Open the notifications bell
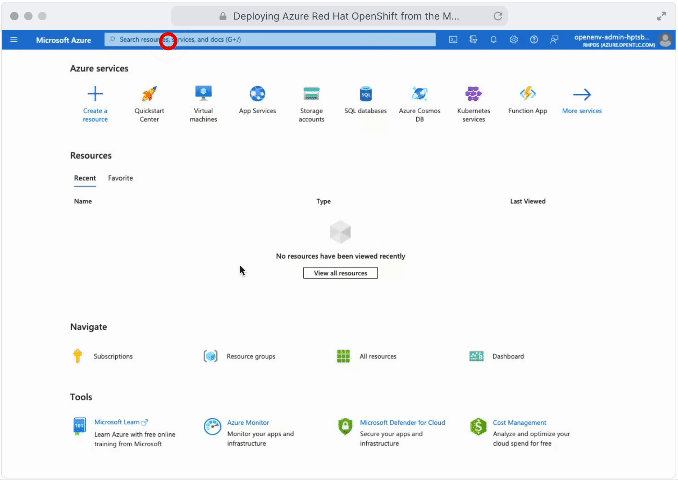The width and height of the screenshot is (678, 480). click(x=493, y=40)
